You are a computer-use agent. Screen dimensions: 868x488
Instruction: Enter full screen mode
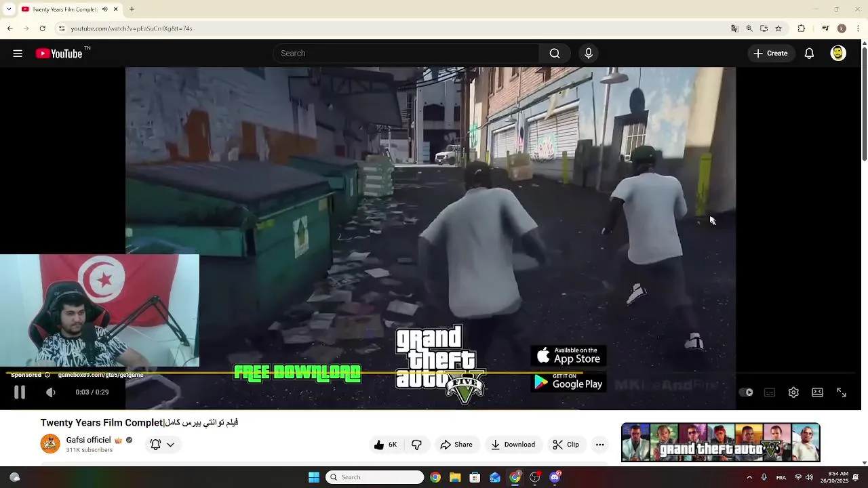[841, 392]
